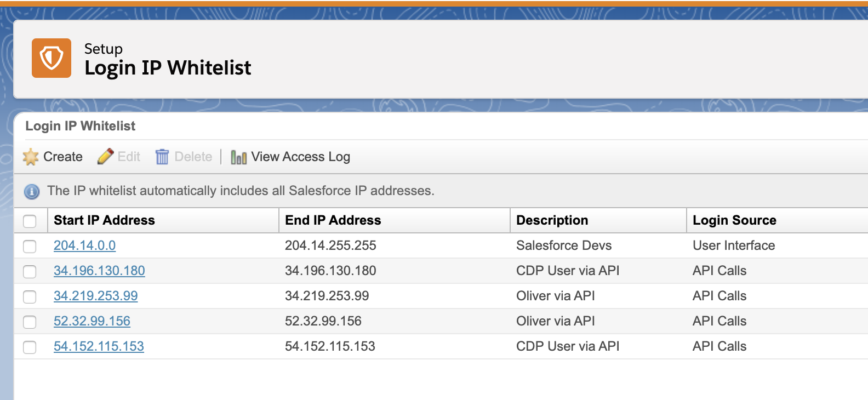Image resolution: width=868 pixels, height=400 pixels.
Task: Sort by Login Source column header
Action: tap(734, 220)
